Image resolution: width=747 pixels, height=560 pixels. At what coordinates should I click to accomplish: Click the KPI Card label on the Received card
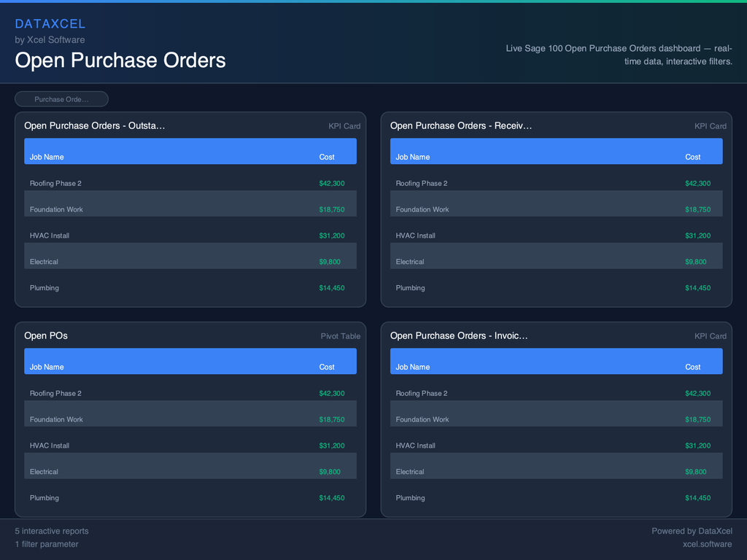point(710,125)
